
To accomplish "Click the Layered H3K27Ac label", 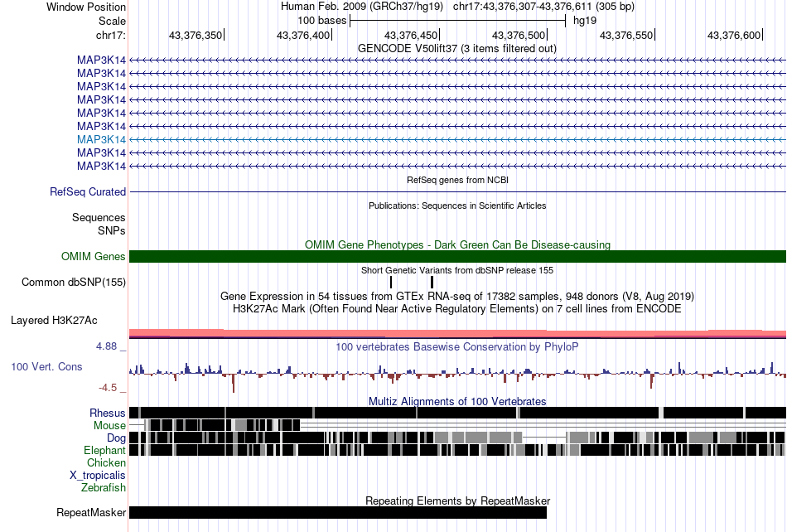I will coord(54,320).
